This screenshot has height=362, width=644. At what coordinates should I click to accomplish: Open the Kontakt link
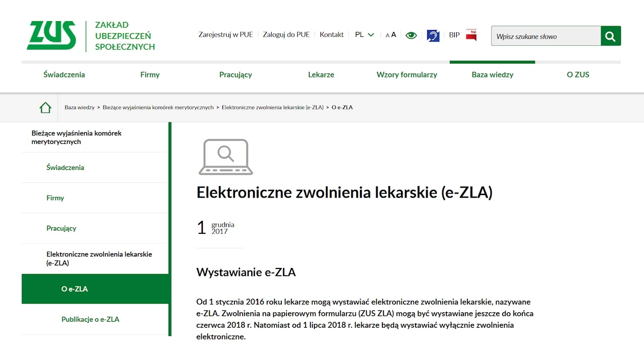click(x=332, y=35)
